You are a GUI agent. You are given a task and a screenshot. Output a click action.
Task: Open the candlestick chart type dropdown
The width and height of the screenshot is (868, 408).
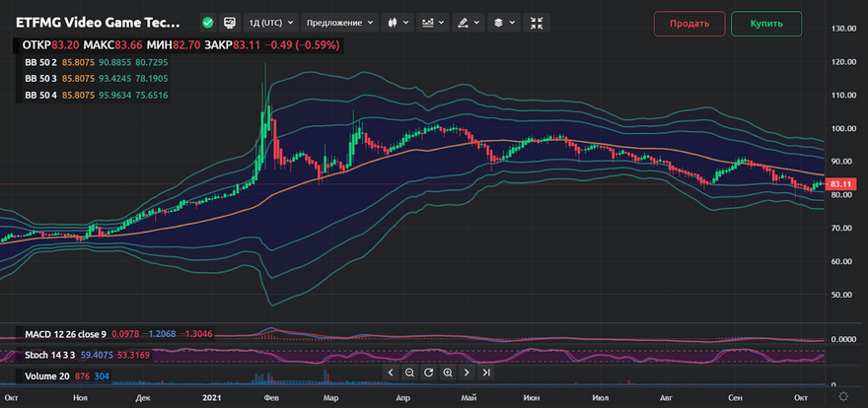(x=397, y=22)
